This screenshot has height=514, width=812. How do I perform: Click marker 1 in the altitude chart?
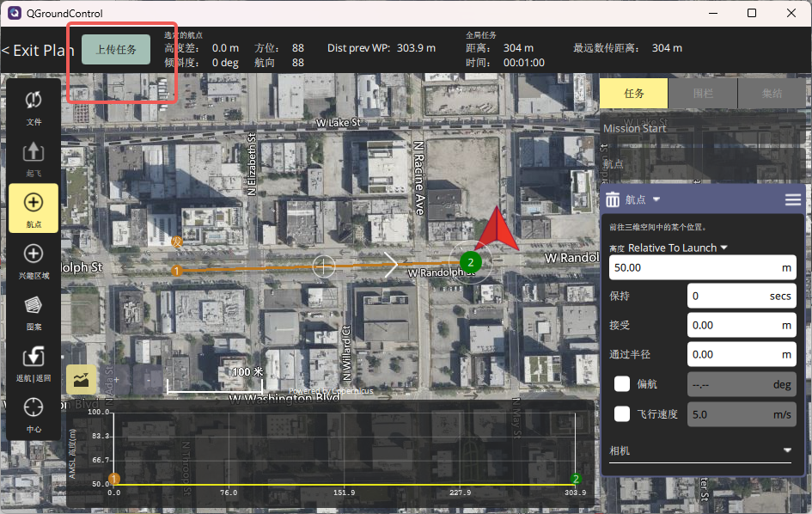pos(114,478)
